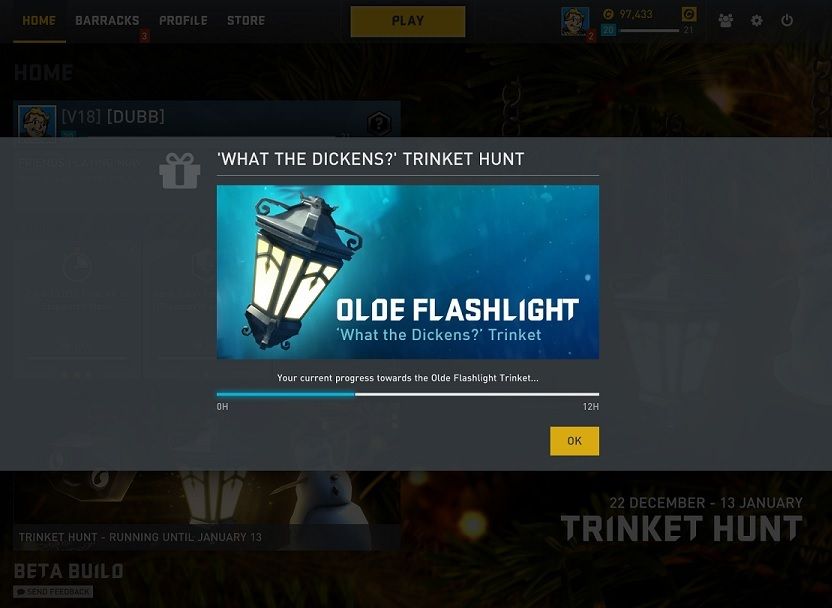This screenshot has width=832, height=608.
Task: Switch to the Home tab
Action: coord(39,21)
